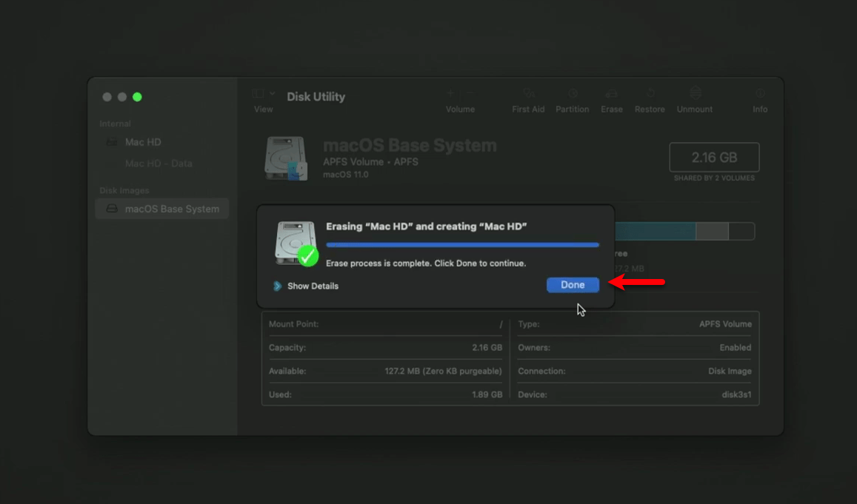Click the 2.16 GB size box
This screenshot has height=504, width=857.
click(x=714, y=158)
